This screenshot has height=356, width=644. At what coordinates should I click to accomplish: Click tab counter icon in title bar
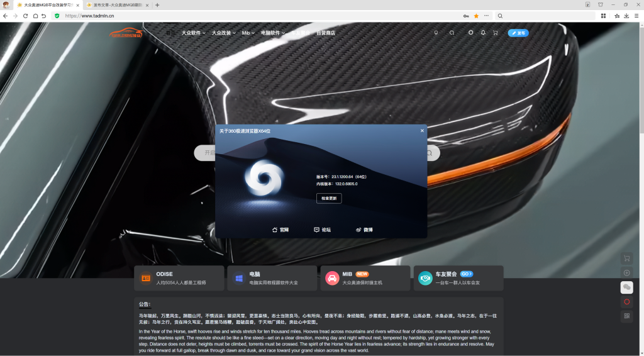588,4
